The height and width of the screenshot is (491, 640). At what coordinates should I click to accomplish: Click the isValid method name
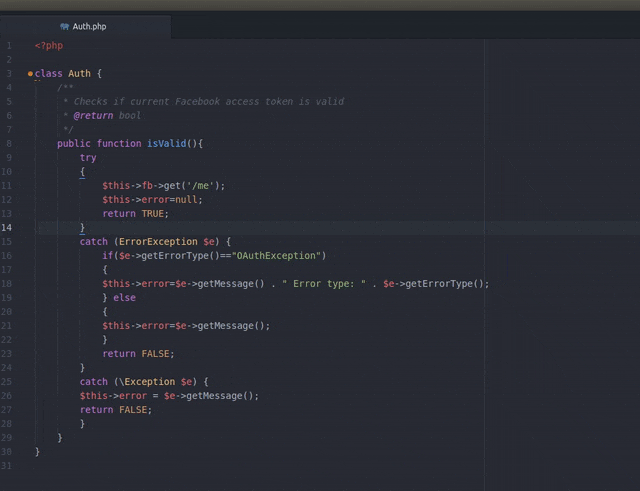coord(167,144)
